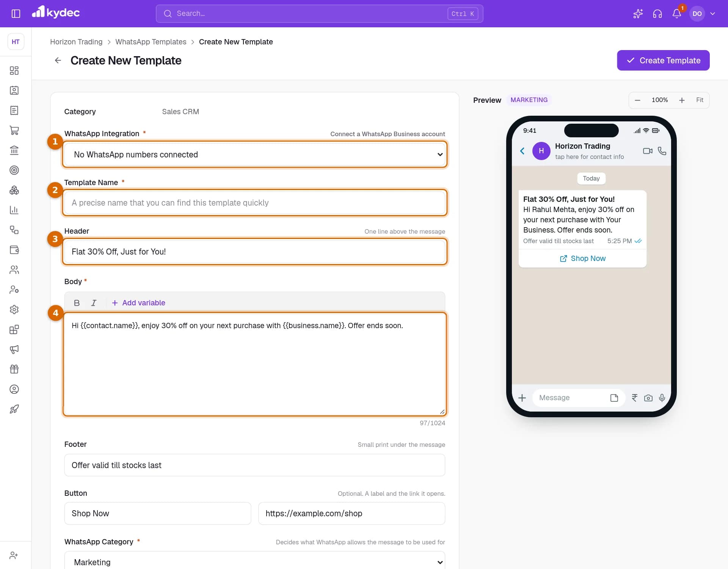The image size is (728, 569).
Task: Click into the Body message textarea
Action: [255, 364]
